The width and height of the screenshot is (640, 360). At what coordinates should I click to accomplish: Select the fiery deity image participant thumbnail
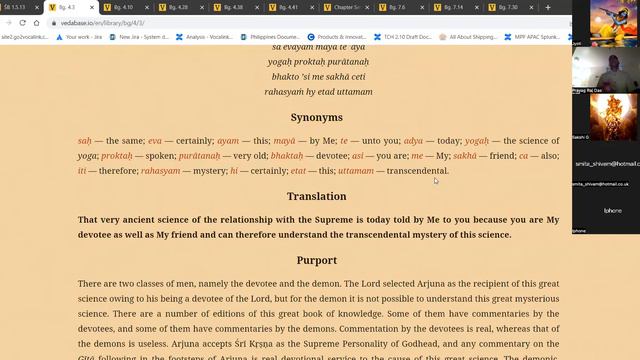[613, 117]
